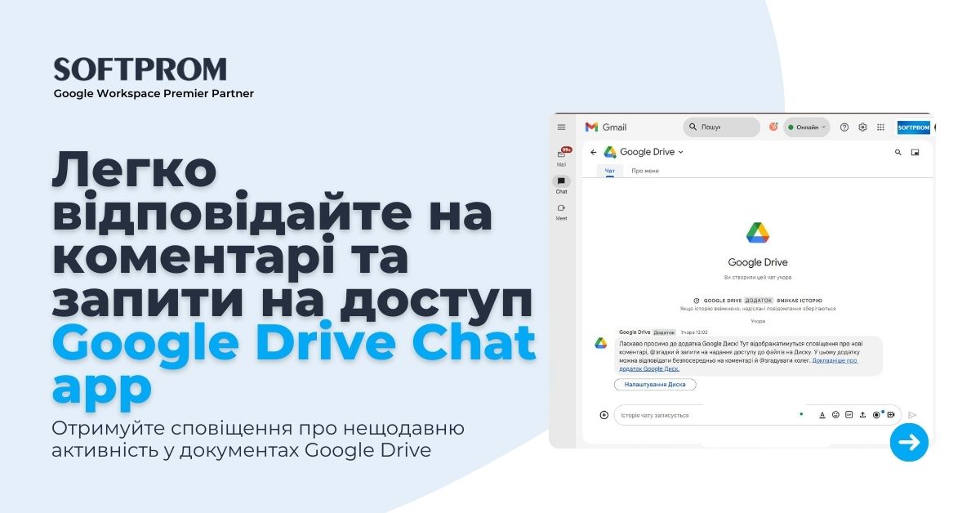Click the orange icon left of Online status
Image resolution: width=980 pixels, height=513 pixels.
773,127
